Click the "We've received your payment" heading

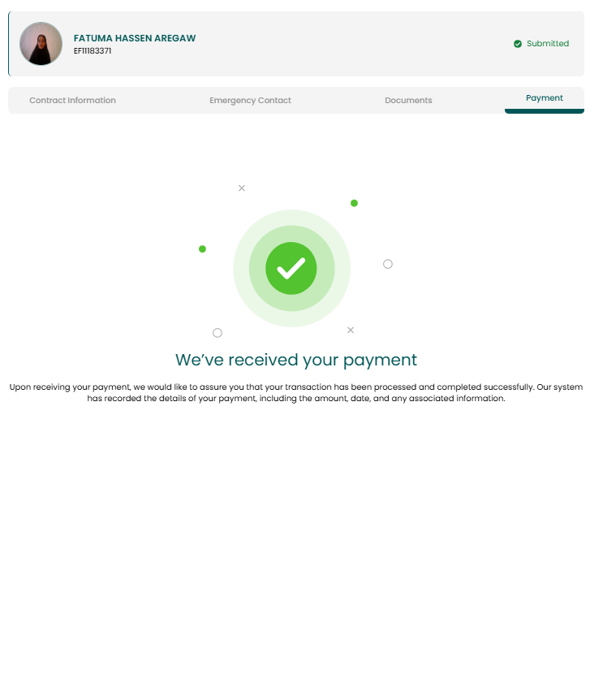click(x=296, y=361)
